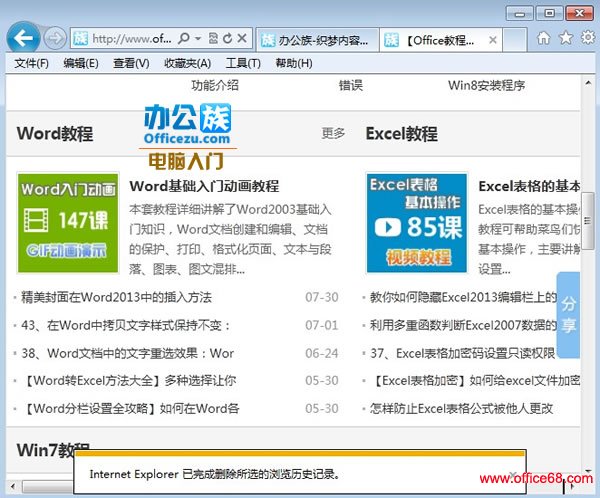Open the Excel表格的基本 title link

pyautogui.click(x=529, y=186)
